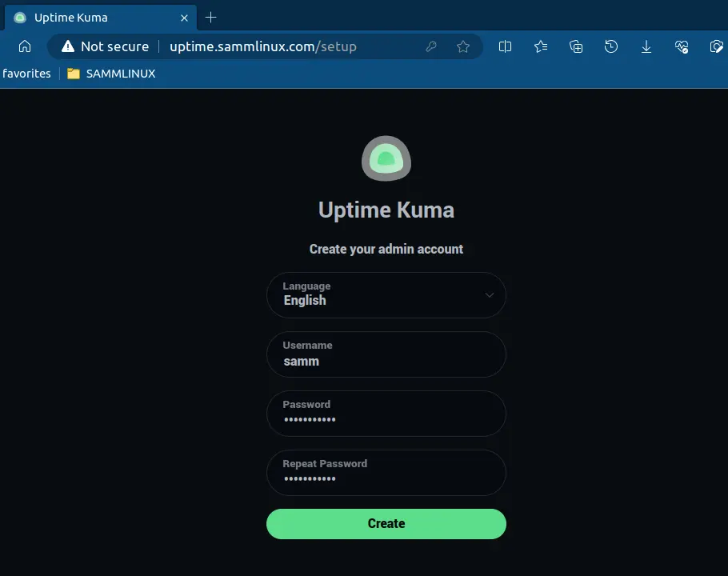Click the screenshot tool icon at toolbar edge
The image size is (728, 576).
(716, 46)
